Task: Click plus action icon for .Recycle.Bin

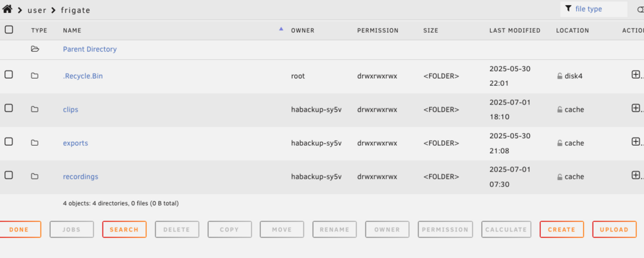Action: (636, 74)
